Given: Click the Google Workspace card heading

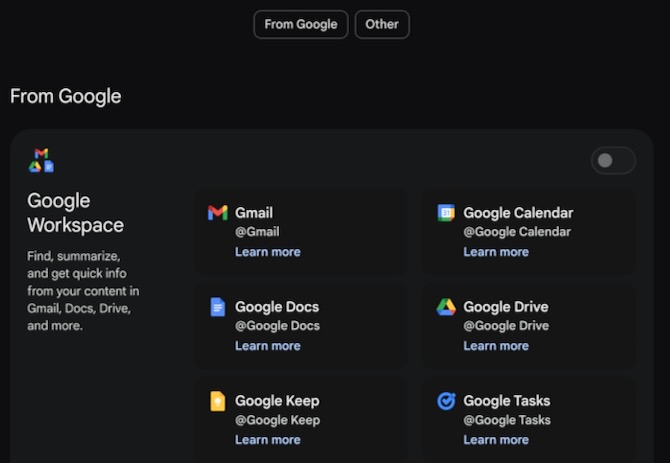Looking at the screenshot, I should (76, 213).
